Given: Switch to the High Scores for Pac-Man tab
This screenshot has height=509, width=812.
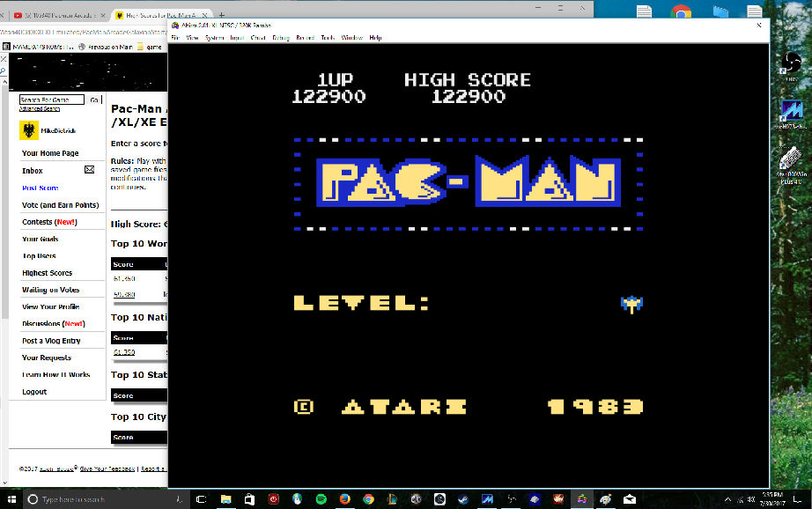Looking at the screenshot, I should point(160,16).
